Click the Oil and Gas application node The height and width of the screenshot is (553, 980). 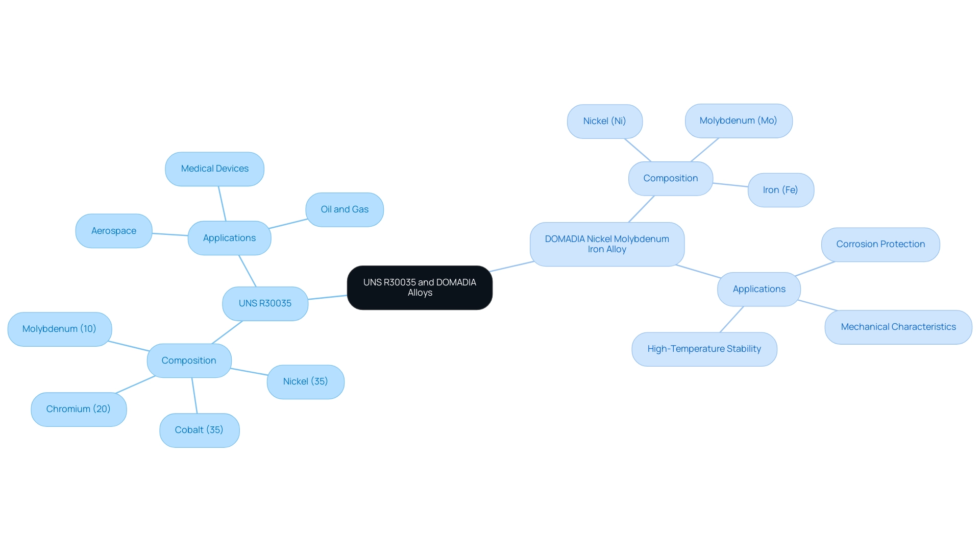(x=345, y=209)
